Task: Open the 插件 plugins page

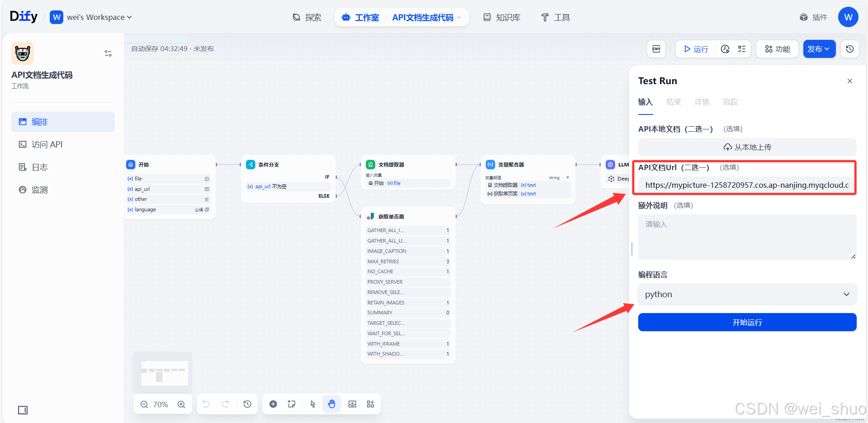Action: pos(813,17)
